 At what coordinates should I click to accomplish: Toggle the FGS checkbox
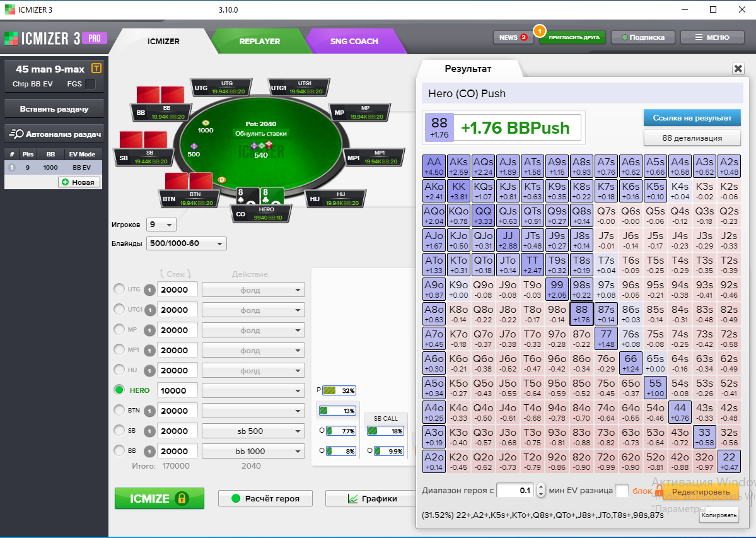coord(90,84)
